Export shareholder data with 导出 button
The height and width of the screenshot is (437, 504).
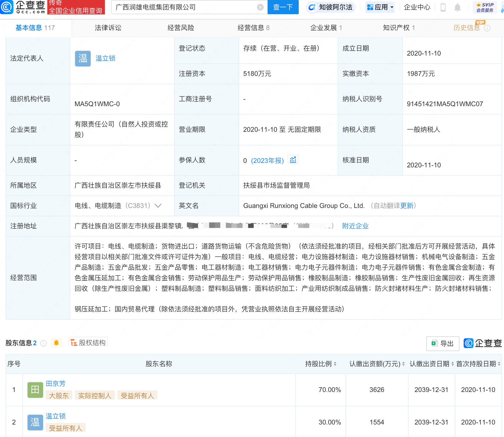443,344
